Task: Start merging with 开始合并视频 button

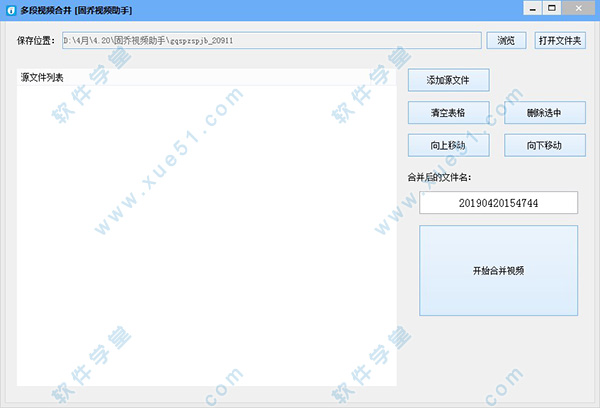Action: [x=498, y=271]
